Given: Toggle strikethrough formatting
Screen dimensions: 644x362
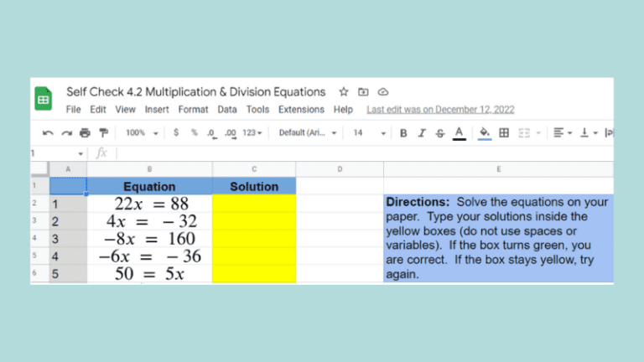Looking at the screenshot, I should pos(440,133).
